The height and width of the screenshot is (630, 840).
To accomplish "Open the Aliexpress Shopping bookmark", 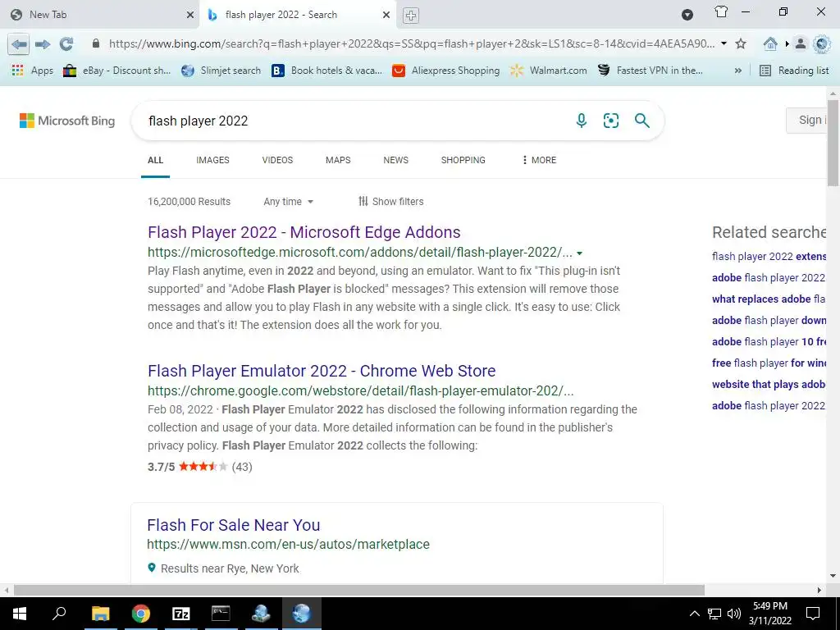I will 445,71.
